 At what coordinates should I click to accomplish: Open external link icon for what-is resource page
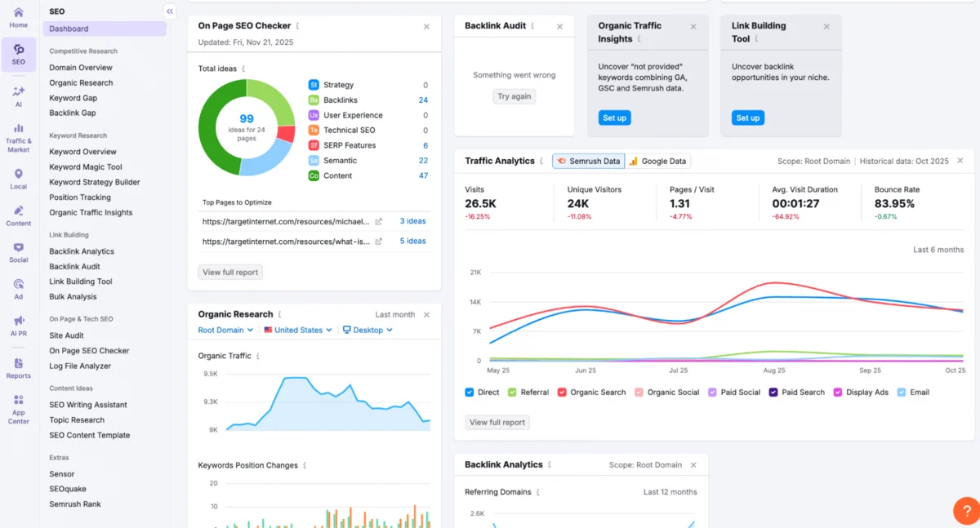(378, 242)
